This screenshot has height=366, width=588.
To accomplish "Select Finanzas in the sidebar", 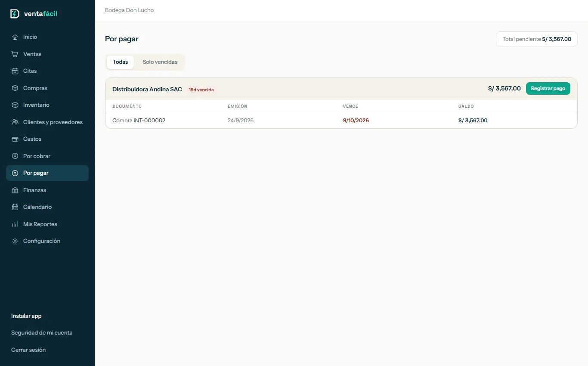I will coord(47,190).
